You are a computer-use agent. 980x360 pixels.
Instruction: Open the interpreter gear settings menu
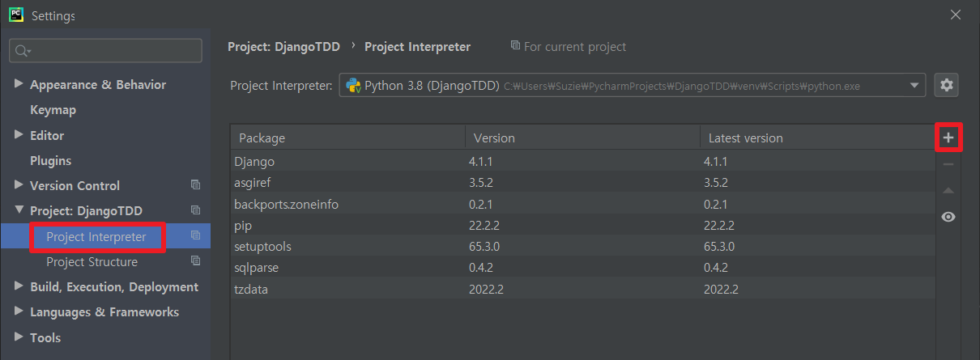tap(947, 84)
